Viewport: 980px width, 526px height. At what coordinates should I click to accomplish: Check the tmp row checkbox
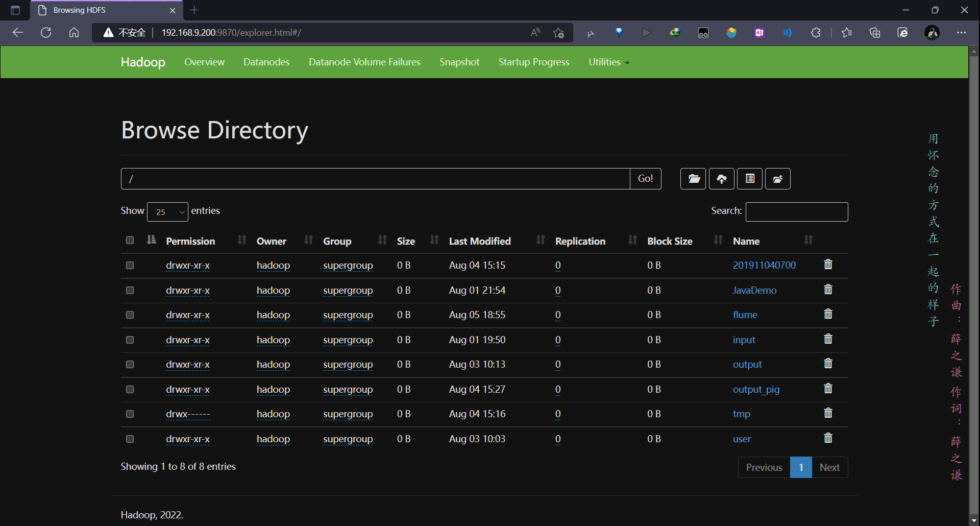coord(130,414)
